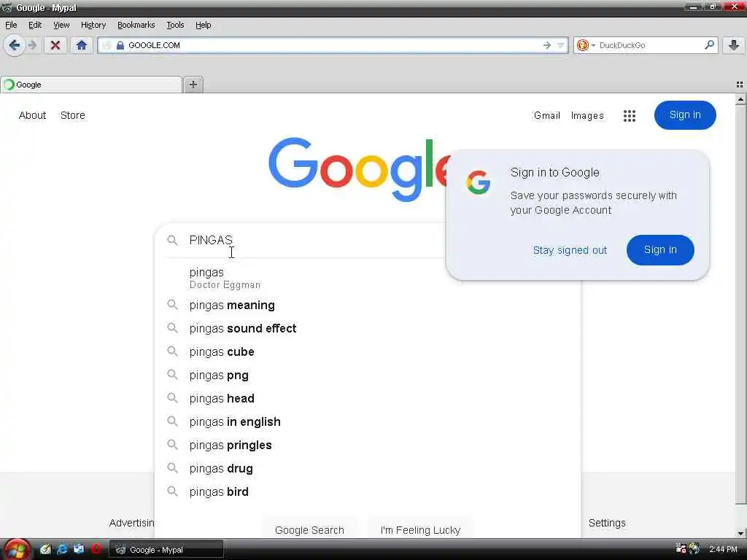Go back using the Back arrow button

(15, 45)
